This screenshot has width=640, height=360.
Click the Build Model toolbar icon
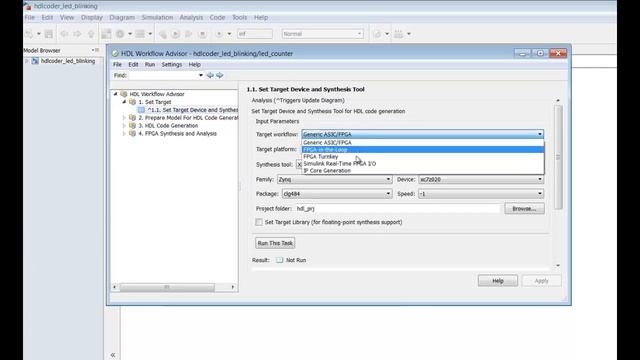click(x=398, y=34)
